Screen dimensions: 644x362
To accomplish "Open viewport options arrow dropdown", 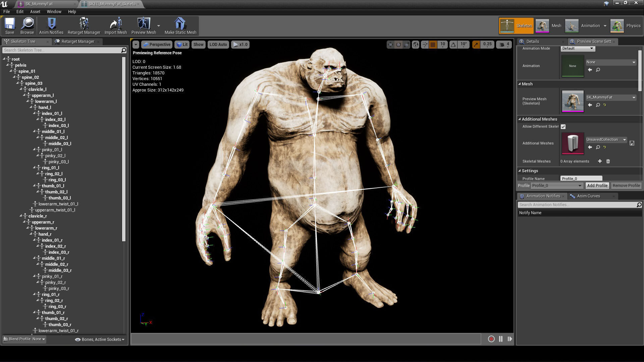I will 136,45.
